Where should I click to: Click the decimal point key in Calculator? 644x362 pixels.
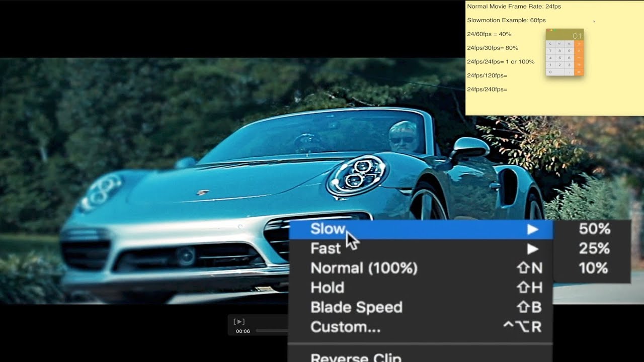pos(570,72)
